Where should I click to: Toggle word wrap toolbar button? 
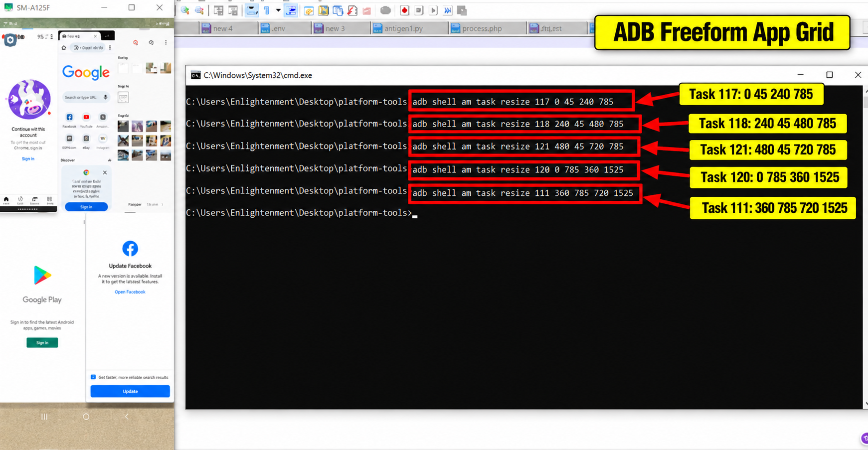tap(252, 10)
